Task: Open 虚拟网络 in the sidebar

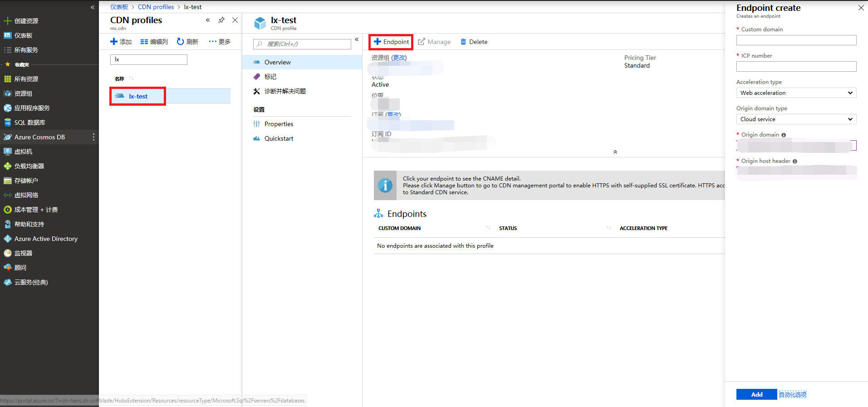Action: pyautogui.click(x=26, y=195)
